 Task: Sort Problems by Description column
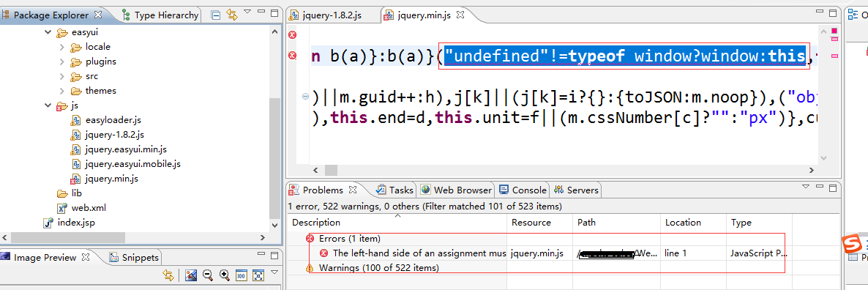point(397,223)
